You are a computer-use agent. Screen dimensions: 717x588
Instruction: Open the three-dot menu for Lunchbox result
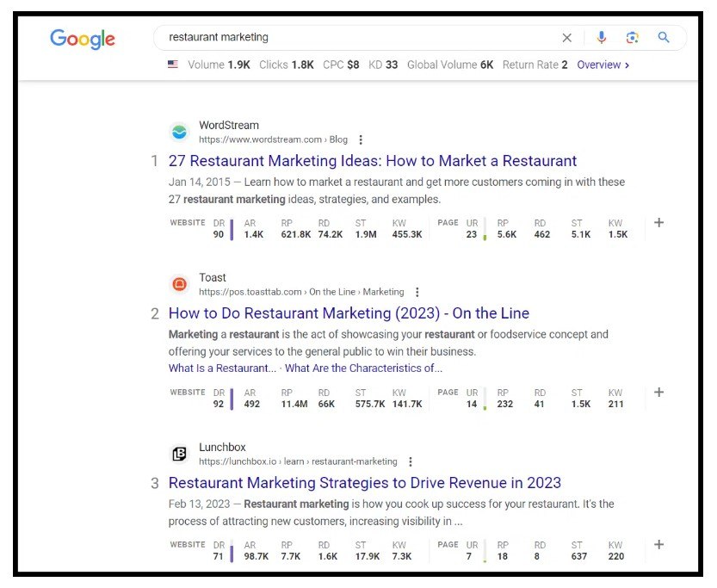411,461
